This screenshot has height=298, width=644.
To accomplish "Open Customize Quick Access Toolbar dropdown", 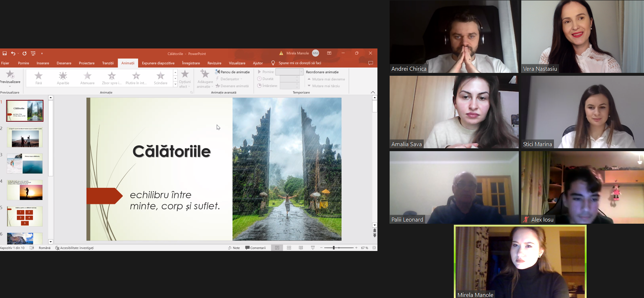I will pyautogui.click(x=42, y=53).
